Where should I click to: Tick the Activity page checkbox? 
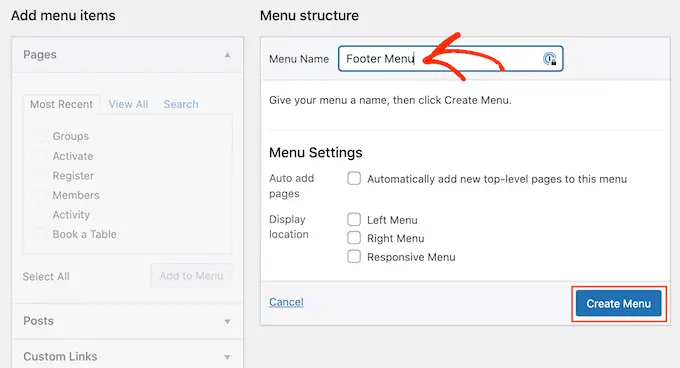coord(40,215)
